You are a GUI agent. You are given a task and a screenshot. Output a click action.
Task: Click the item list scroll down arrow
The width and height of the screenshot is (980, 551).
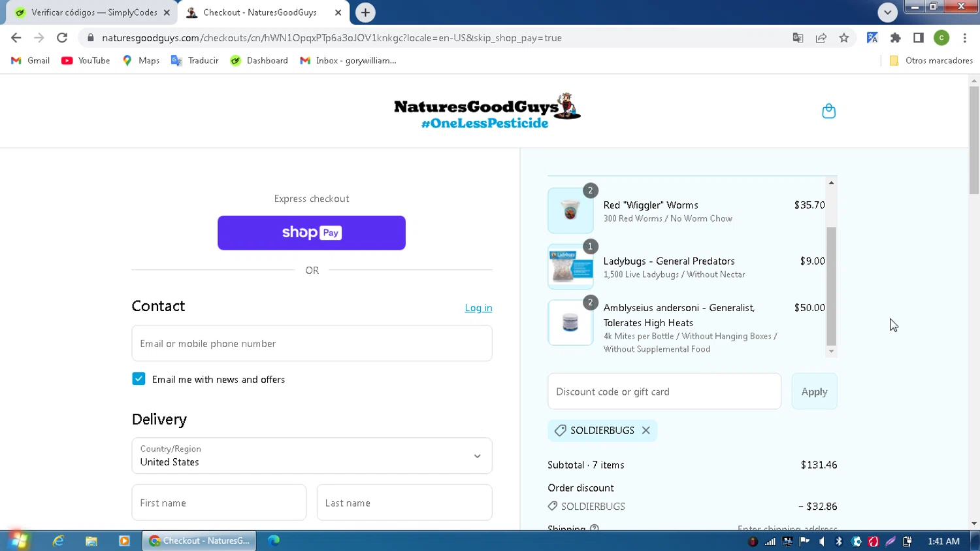(x=831, y=351)
